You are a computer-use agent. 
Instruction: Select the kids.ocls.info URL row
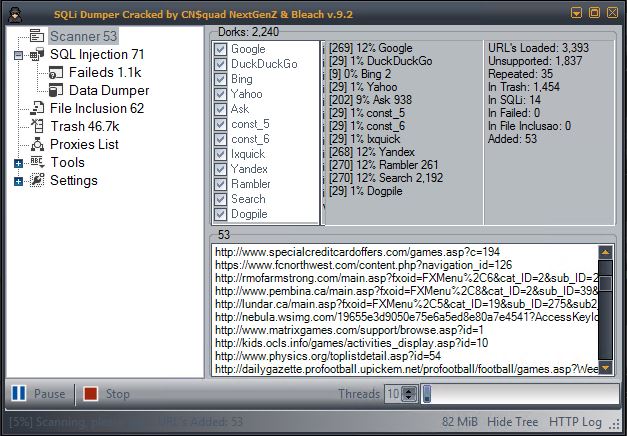(x=351, y=343)
